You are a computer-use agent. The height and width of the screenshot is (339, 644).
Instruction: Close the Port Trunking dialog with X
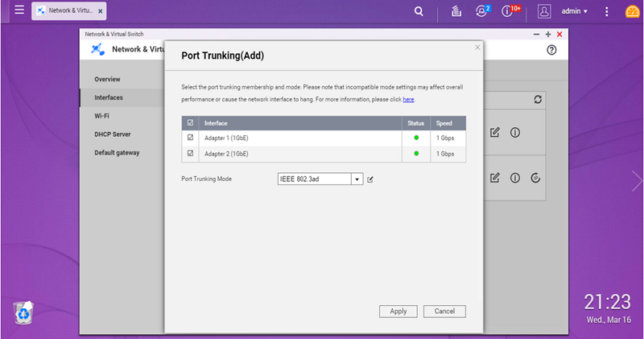point(477,48)
